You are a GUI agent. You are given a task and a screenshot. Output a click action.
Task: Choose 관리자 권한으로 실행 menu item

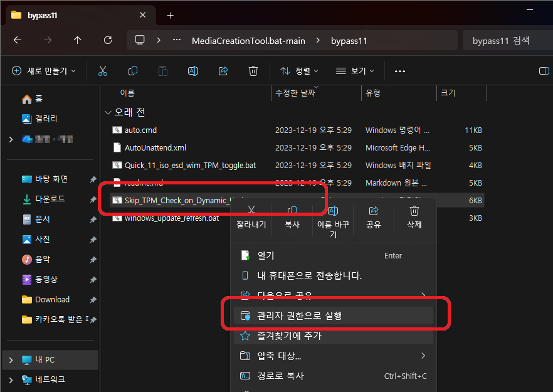[334, 315]
